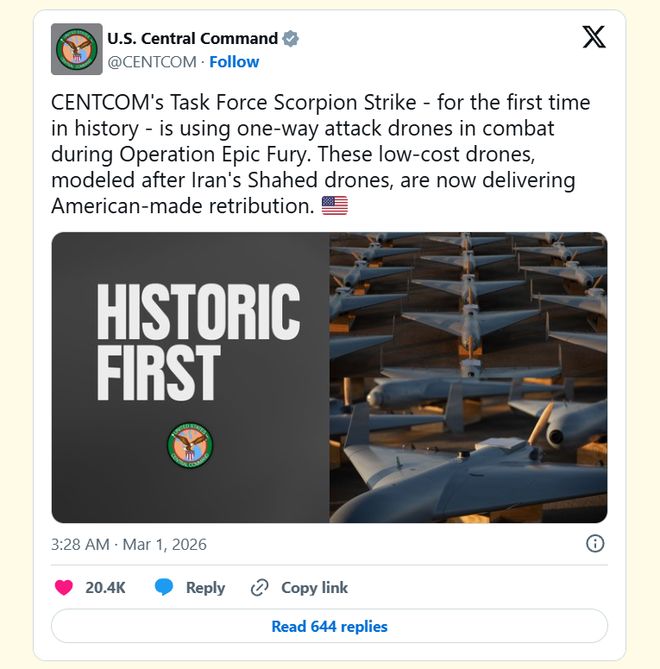Image resolution: width=660 pixels, height=669 pixels.
Task: Like the post with the heart icon
Action: 64,588
